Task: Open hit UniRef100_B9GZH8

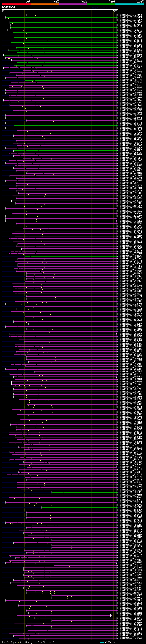Action: tap(131, 562)
